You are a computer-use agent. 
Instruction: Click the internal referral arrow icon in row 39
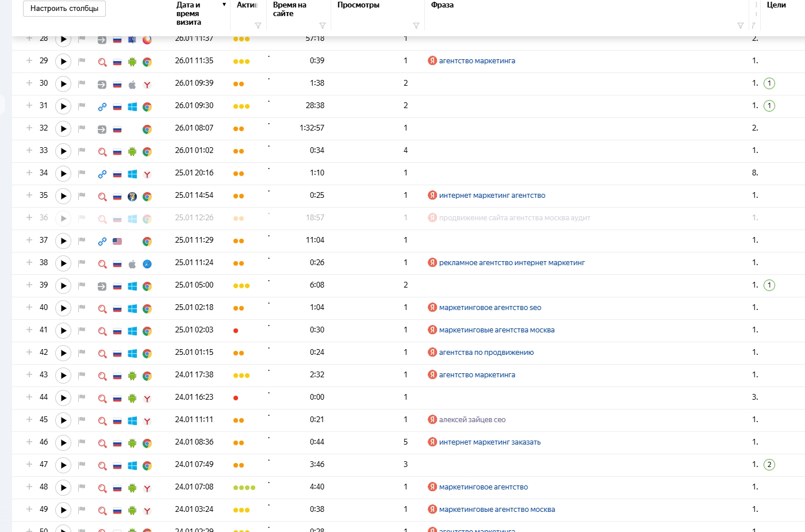click(102, 286)
